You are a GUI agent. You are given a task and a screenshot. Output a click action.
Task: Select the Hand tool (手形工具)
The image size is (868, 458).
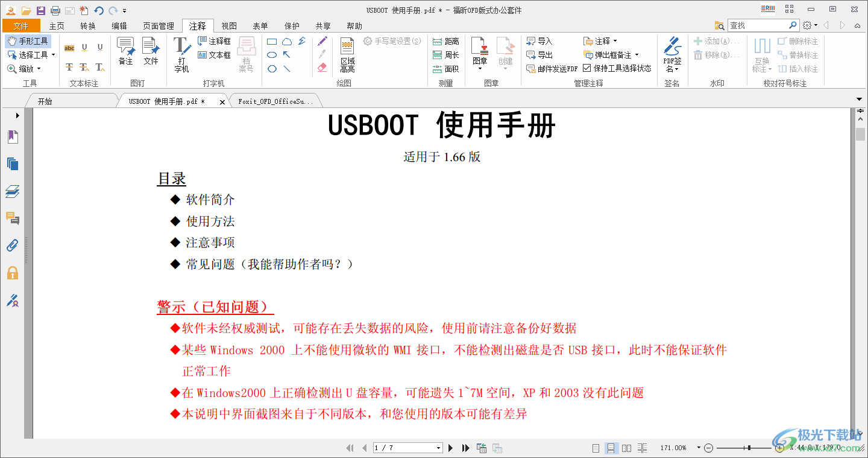(x=28, y=41)
